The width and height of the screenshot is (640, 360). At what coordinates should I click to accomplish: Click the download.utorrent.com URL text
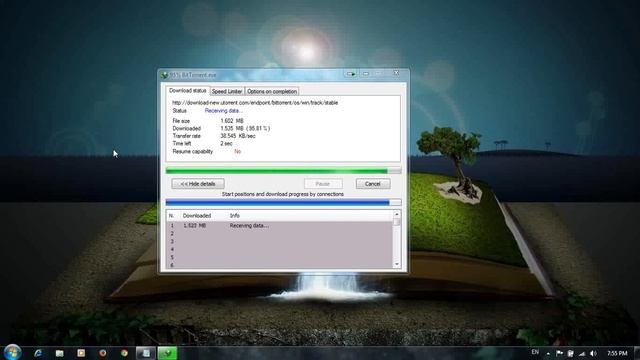tap(255, 103)
